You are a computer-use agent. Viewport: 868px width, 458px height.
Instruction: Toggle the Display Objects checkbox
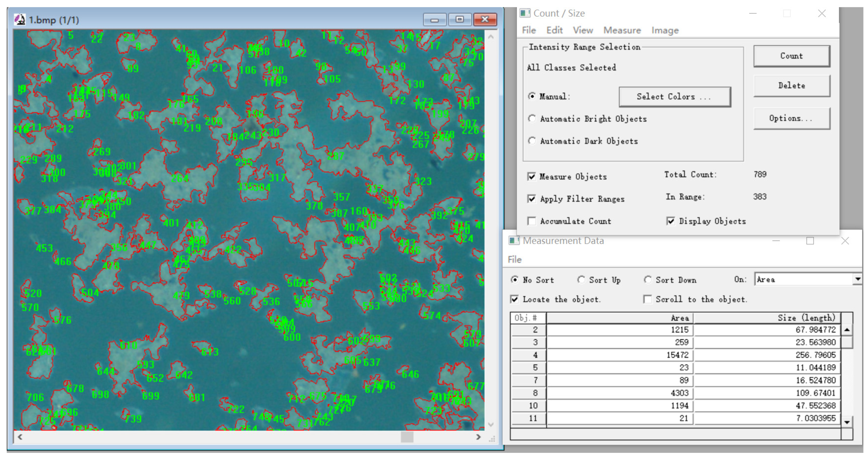[x=670, y=221]
